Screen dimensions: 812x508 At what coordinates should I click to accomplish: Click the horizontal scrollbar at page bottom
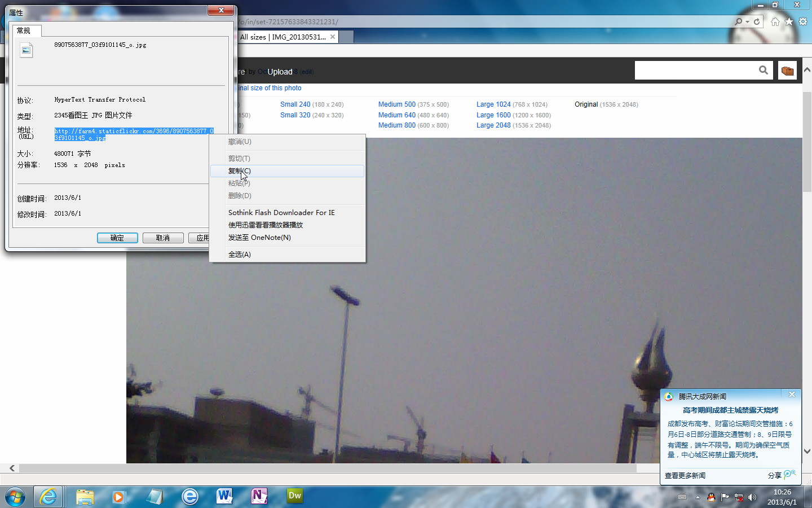click(x=327, y=468)
